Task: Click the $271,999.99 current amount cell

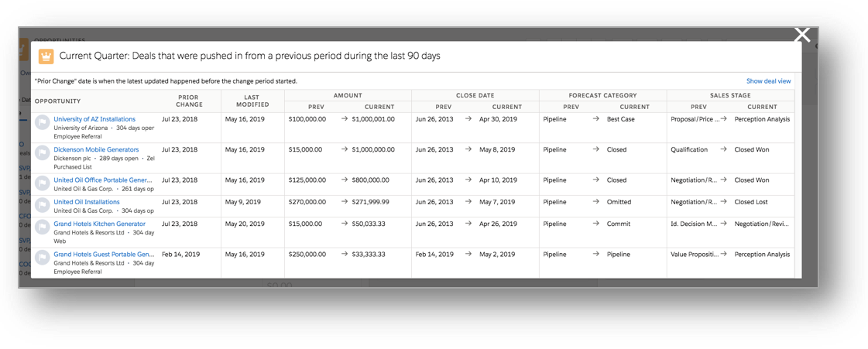Action: (x=370, y=202)
